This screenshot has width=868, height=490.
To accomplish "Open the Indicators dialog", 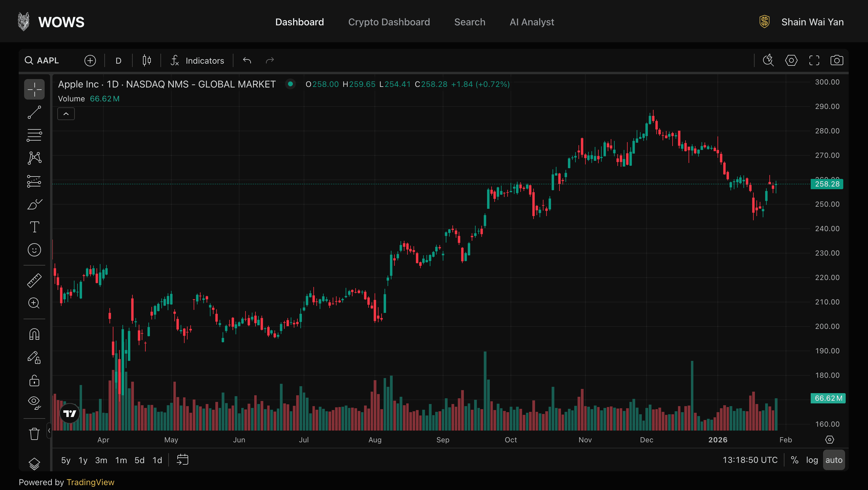I will point(198,61).
